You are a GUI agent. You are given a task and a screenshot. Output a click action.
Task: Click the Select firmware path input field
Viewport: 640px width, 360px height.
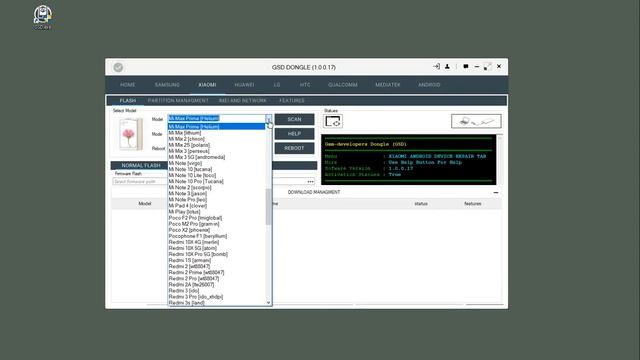tap(140, 182)
